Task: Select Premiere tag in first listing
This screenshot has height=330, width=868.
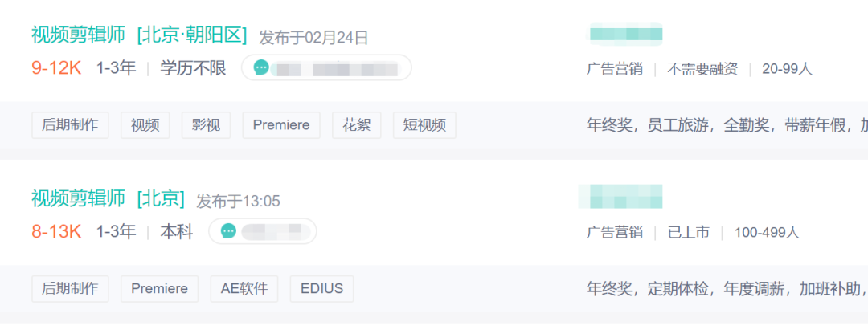Action: coord(281,125)
